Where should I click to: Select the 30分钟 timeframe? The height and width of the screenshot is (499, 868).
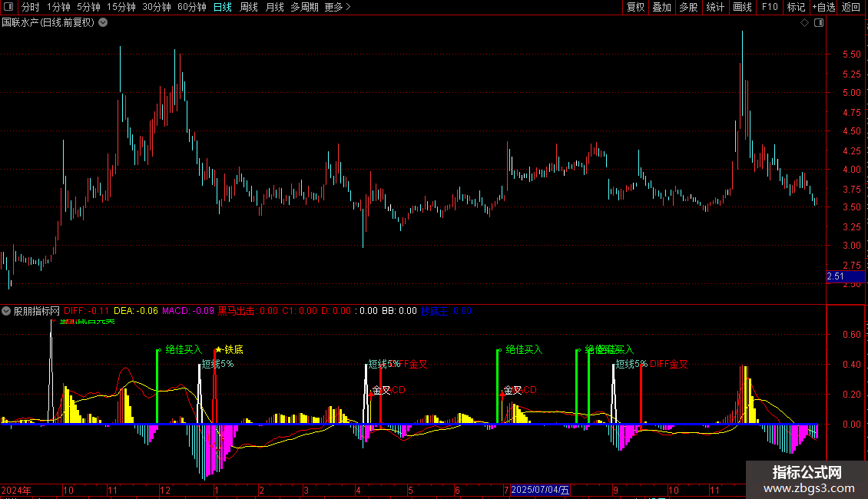coord(157,7)
